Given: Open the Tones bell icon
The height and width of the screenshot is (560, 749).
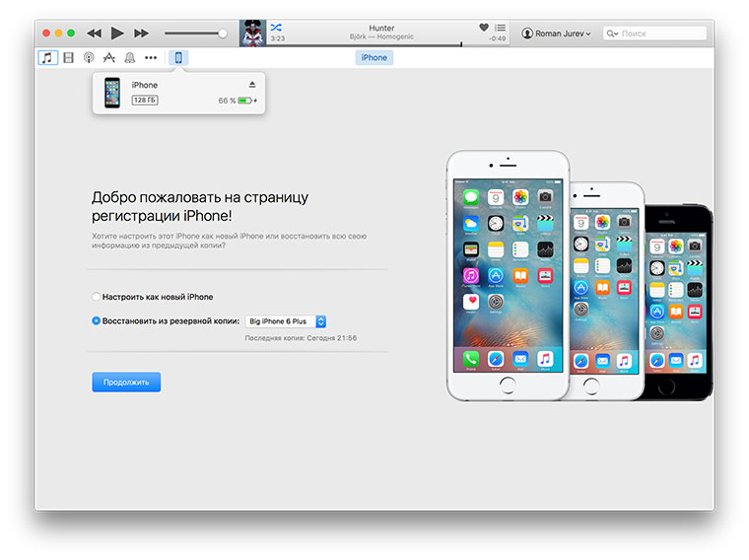Looking at the screenshot, I should pyautogui.click(x=129, y=58).
